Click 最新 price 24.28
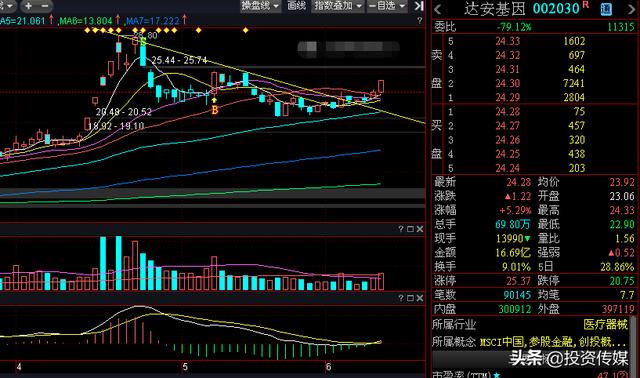Screen dimensions: 640x378 pos(518,182)
